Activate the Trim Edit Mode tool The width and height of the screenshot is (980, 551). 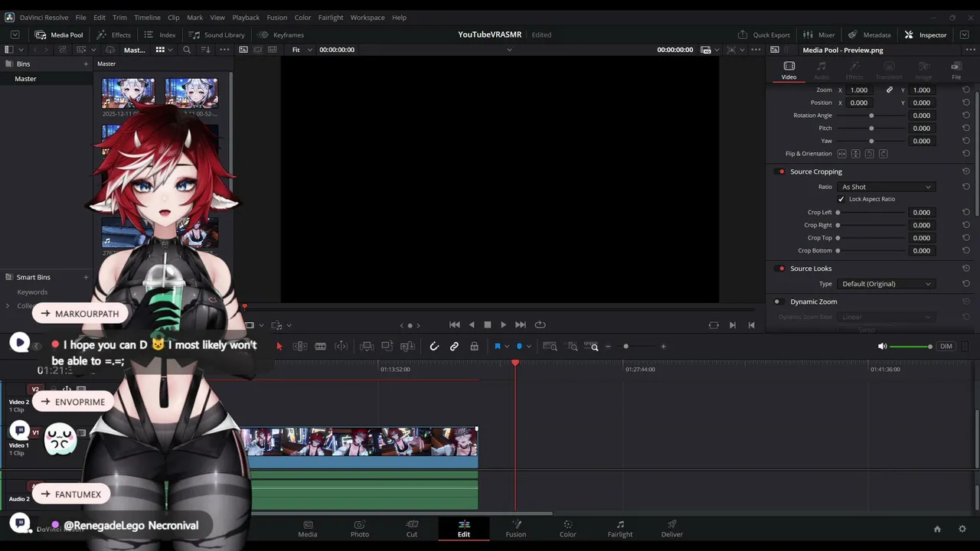[x=300, y=347]
